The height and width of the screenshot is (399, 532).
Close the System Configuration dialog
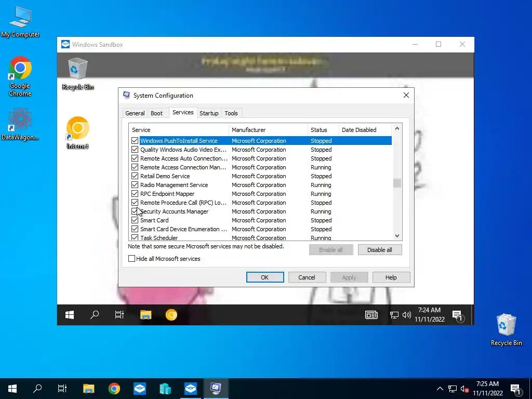pyautogui.click(x=406, y=96)
